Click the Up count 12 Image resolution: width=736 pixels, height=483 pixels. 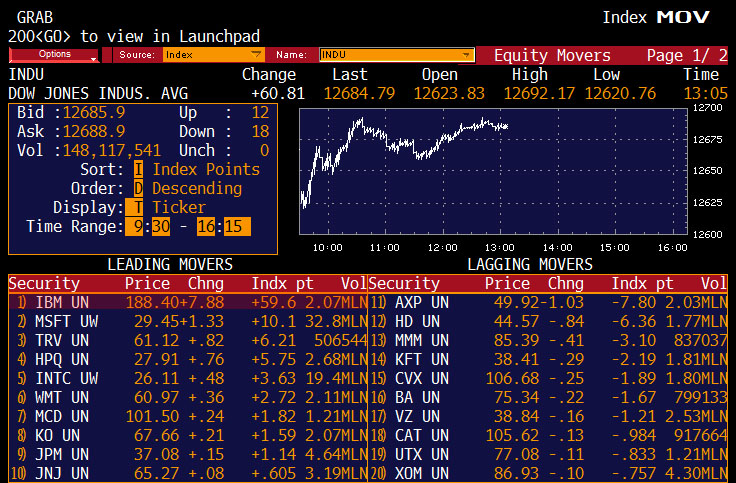(x=261, y=113)
